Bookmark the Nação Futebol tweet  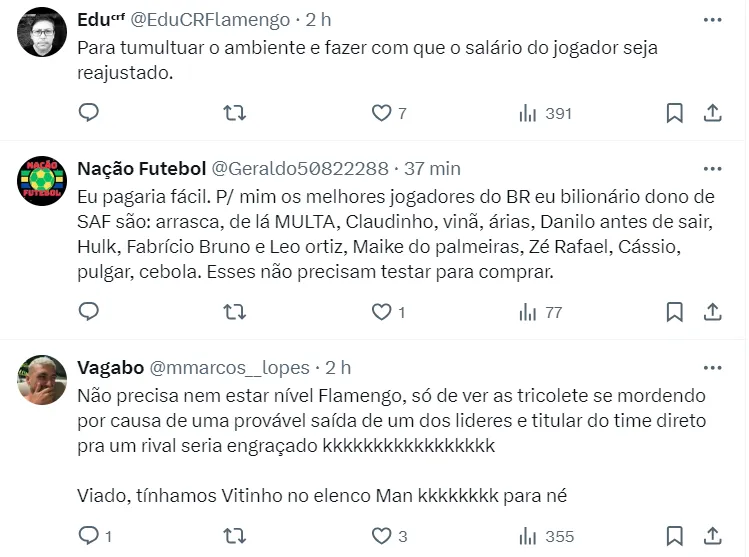pyautogui.click(x=675, y=312)
